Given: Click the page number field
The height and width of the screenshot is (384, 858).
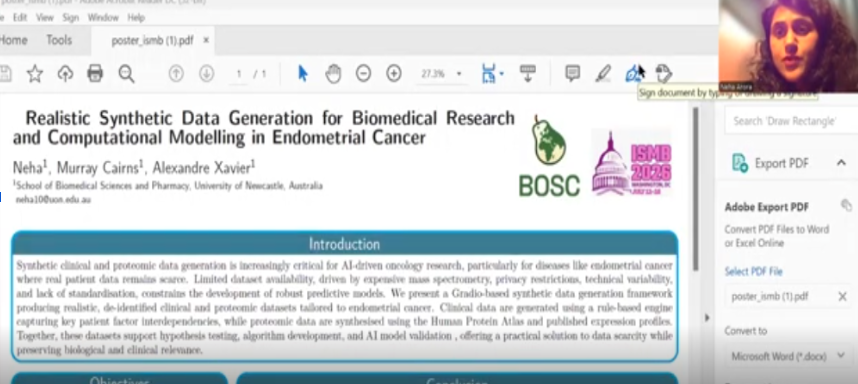Looking at the screenshot, I should pyautogui.click(x=239, y=74).
